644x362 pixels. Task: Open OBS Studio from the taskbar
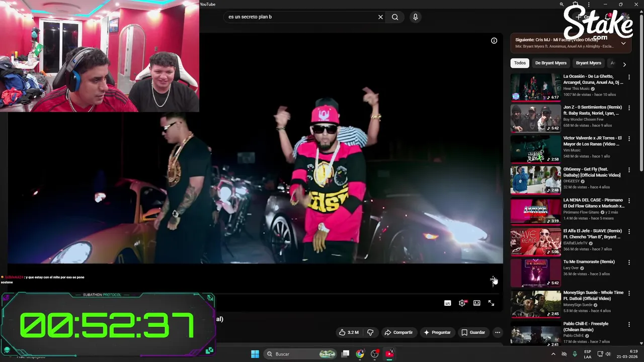pos(375,354)
